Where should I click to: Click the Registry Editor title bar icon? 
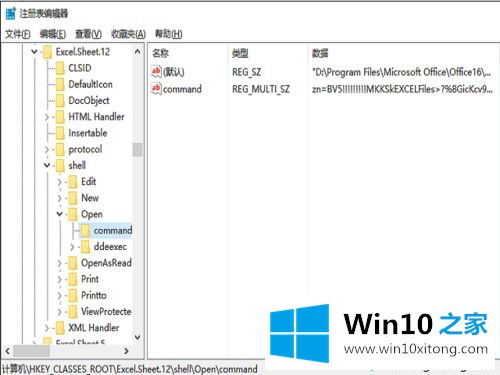tap(11, 13)
